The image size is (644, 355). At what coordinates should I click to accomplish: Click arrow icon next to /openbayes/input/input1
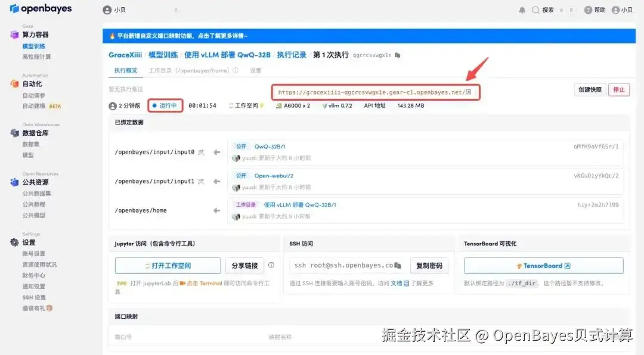[x=216, y=182]
